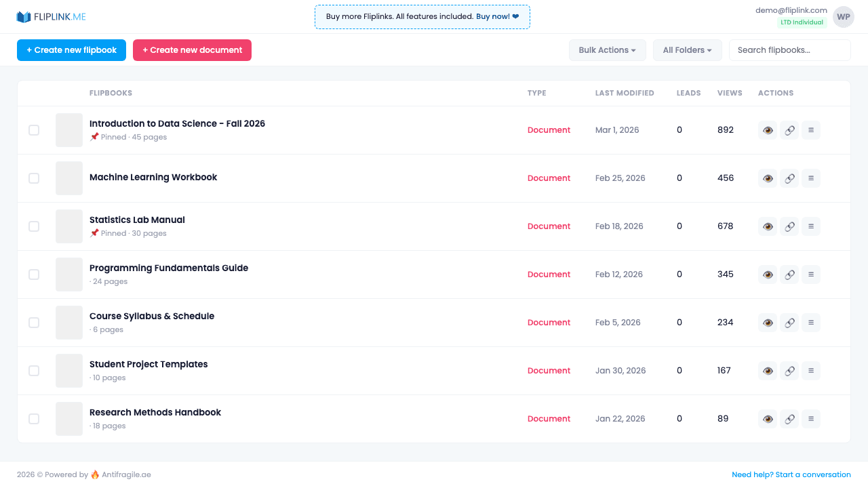Preview the Student Project Templates document
This screenshot has height=488, width=868.
coord(767,370)
